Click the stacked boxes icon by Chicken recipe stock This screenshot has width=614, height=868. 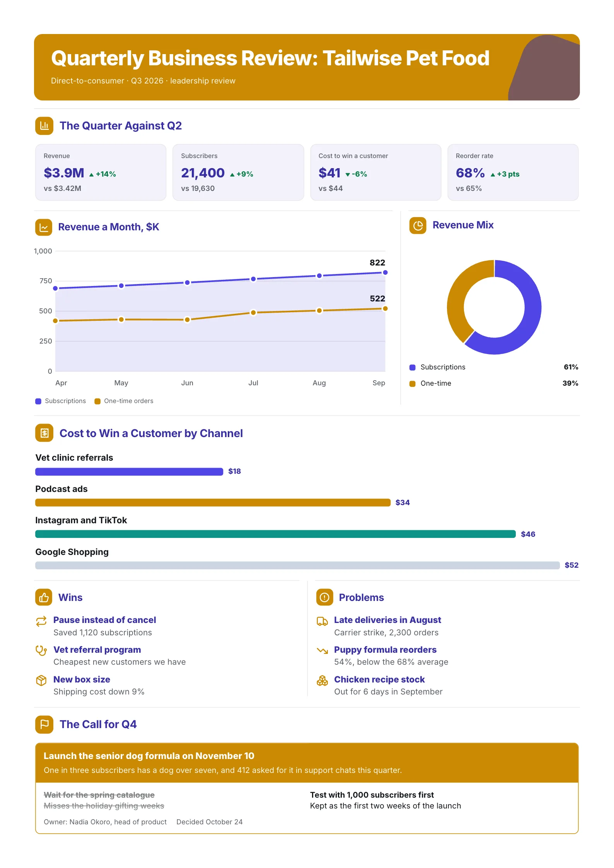click(x=322, y=681)
